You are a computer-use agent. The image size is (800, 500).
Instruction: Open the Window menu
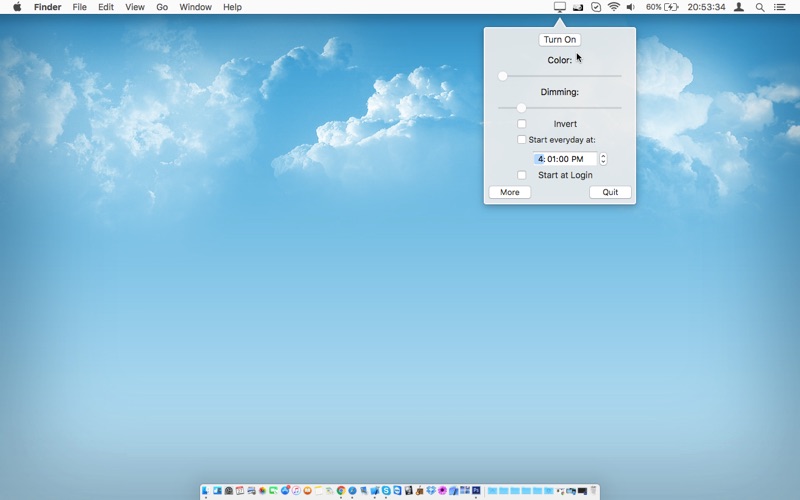coord(195,7)
